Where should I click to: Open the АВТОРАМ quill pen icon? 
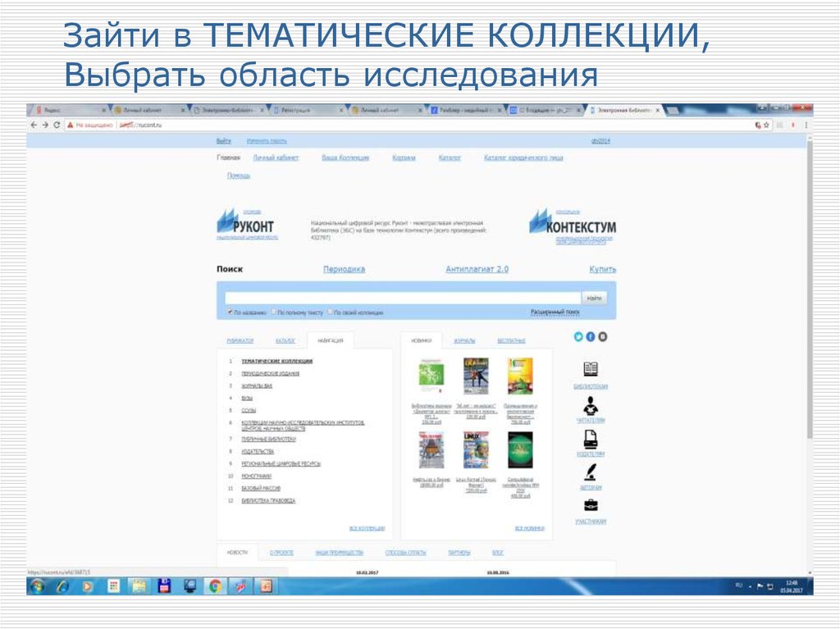590,472
